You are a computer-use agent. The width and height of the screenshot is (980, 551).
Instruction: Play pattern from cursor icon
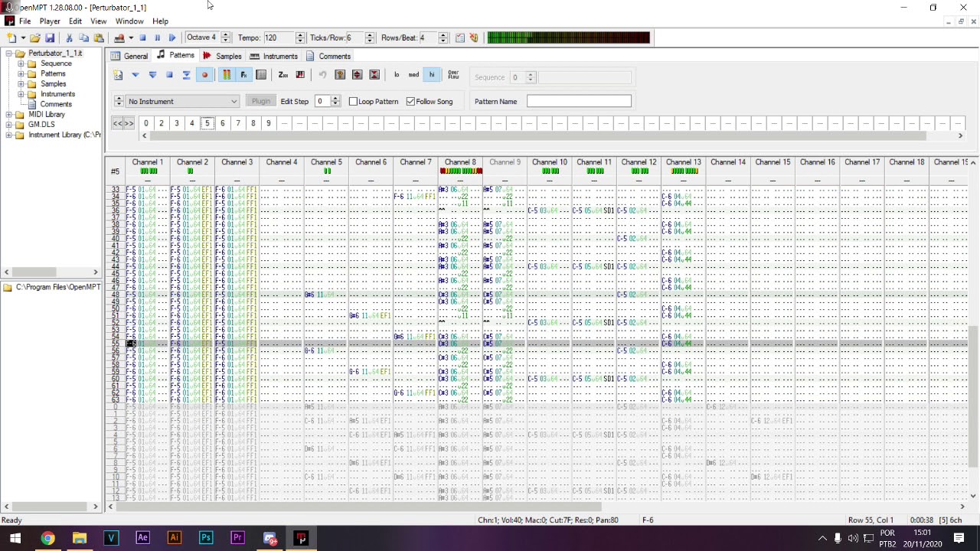[152, 75]
